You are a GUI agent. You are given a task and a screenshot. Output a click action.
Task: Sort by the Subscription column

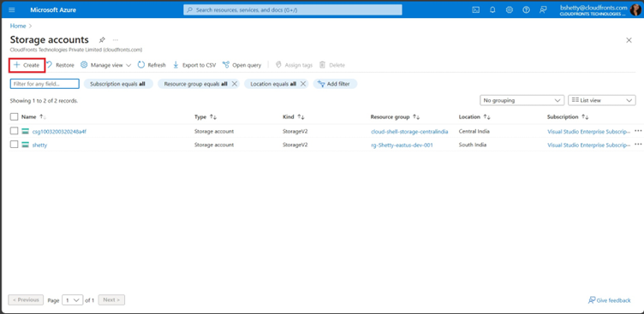[568, 117]
